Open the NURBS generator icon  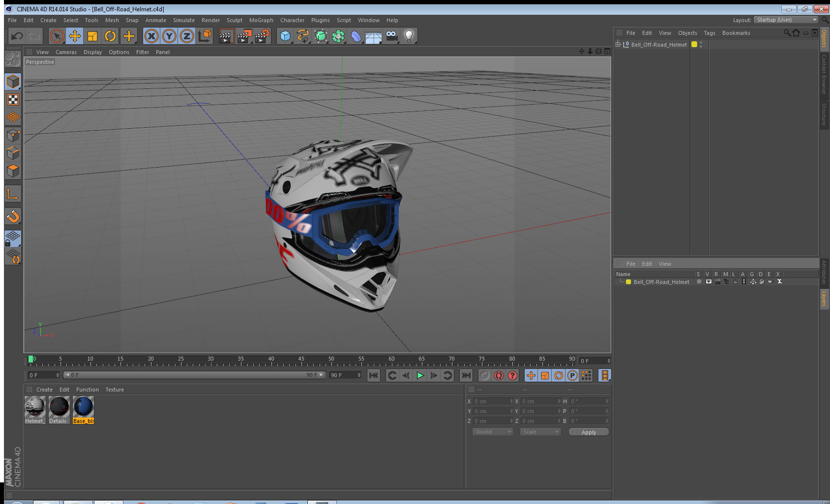coord(321,36)
